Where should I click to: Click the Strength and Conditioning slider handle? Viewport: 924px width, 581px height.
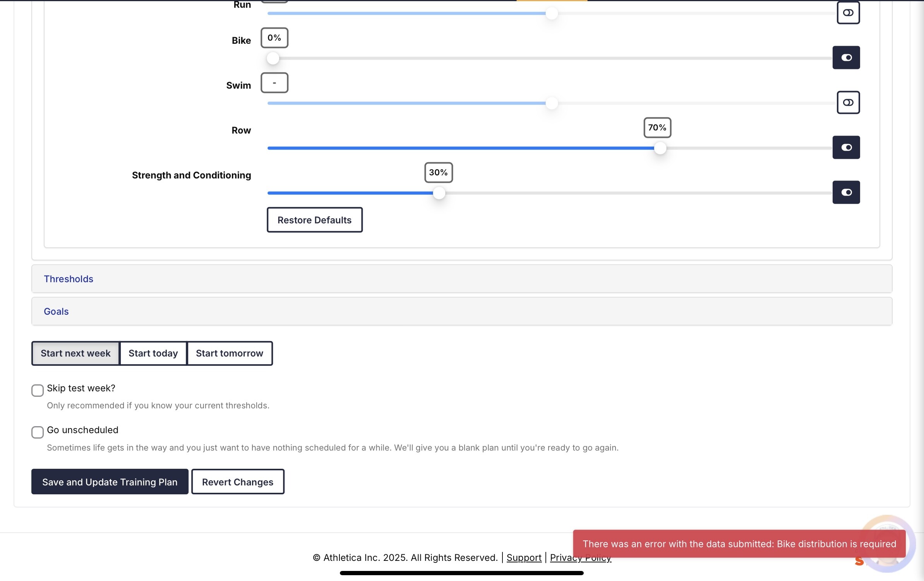click(x=439, y=193)
